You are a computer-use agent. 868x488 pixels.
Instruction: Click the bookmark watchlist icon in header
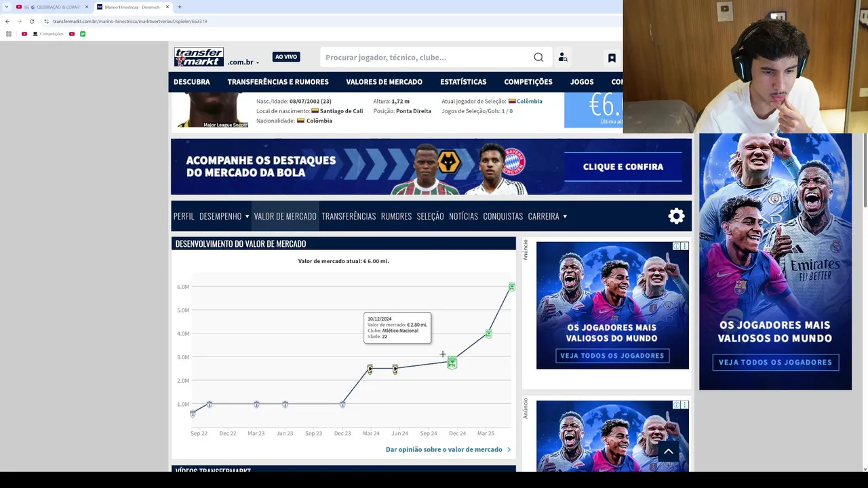coord(612,58)
